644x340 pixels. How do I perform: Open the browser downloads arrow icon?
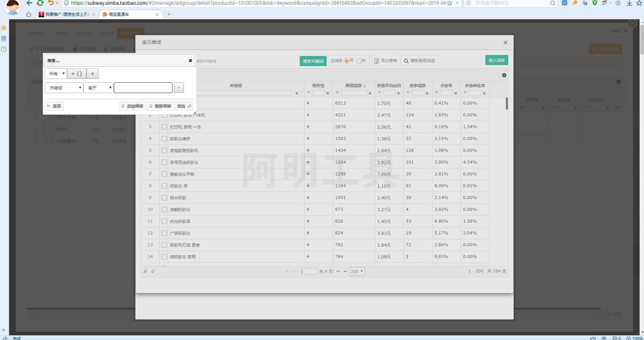pyautogui.click(x=629, y=3)
